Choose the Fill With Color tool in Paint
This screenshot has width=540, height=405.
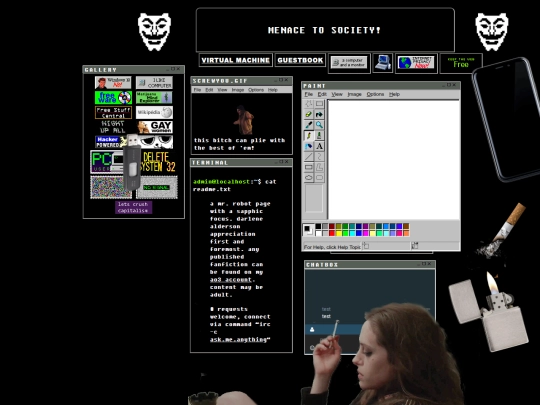319,114
